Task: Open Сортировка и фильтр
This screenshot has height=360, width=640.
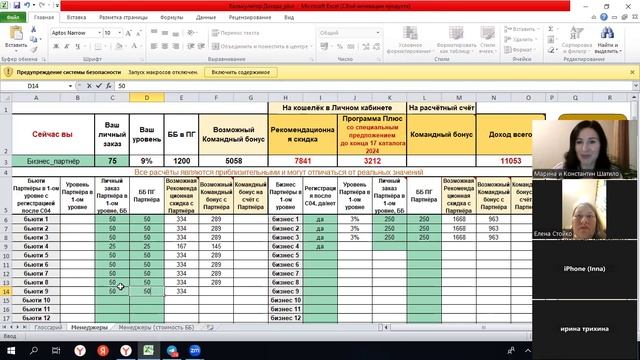Action: pos(577,40)
